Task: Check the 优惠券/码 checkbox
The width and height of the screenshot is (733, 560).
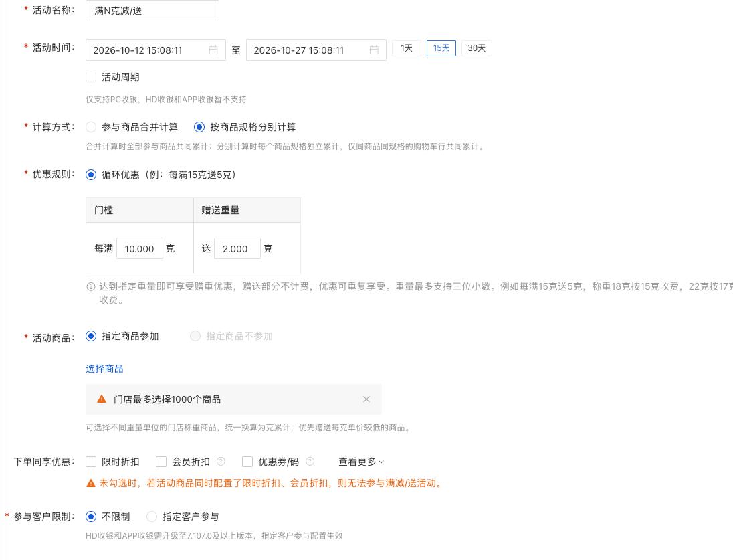Action: [247, 462]
